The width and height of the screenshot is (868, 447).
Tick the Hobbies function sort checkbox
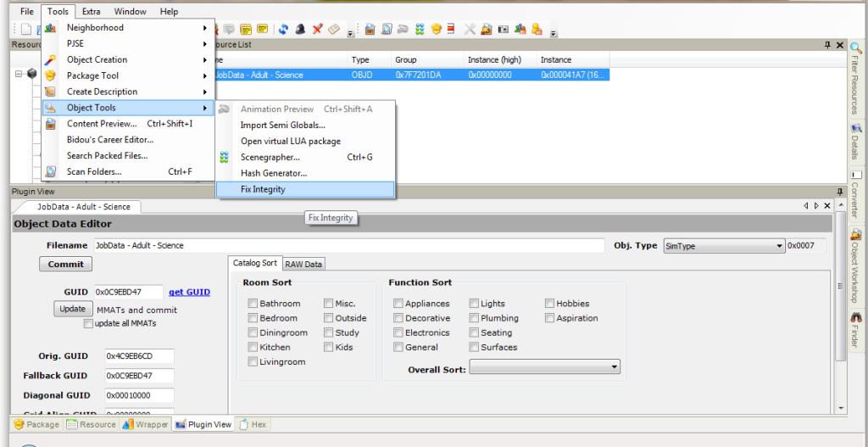pyautogui.click(x=549, y=304)
